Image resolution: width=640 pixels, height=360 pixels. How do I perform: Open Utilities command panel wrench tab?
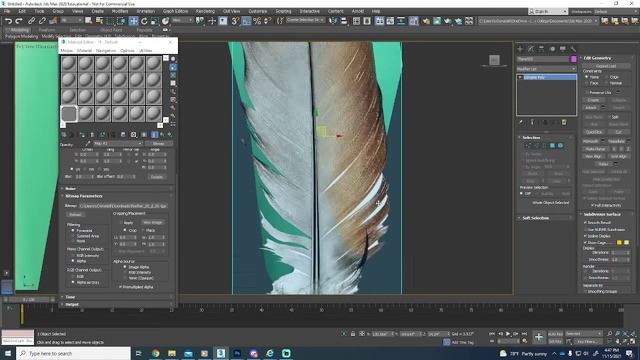click(x=573, y=49)
